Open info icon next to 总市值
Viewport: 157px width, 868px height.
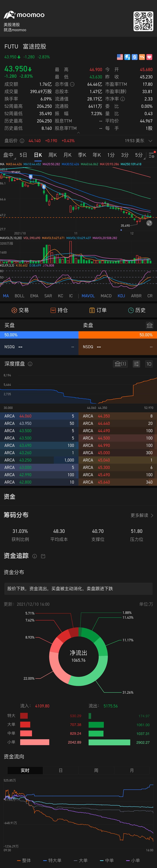(x=72, y=84)
